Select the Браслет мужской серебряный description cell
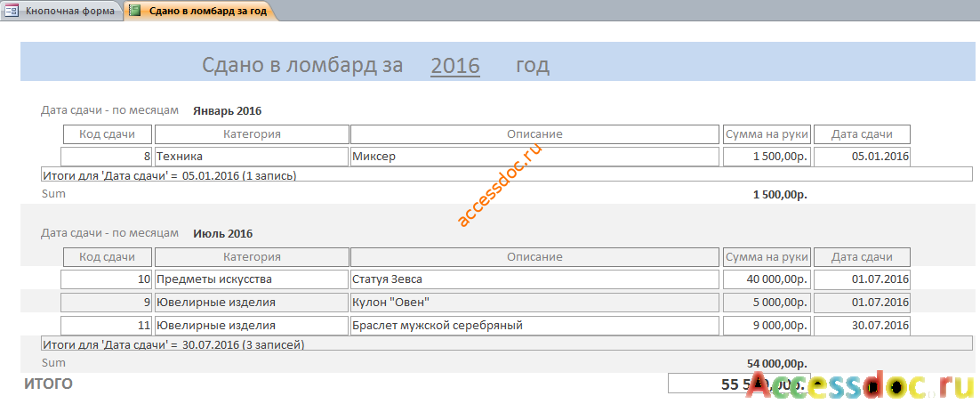Image resolution: width=980 pixels, height=404 pixels. (535, 325)
